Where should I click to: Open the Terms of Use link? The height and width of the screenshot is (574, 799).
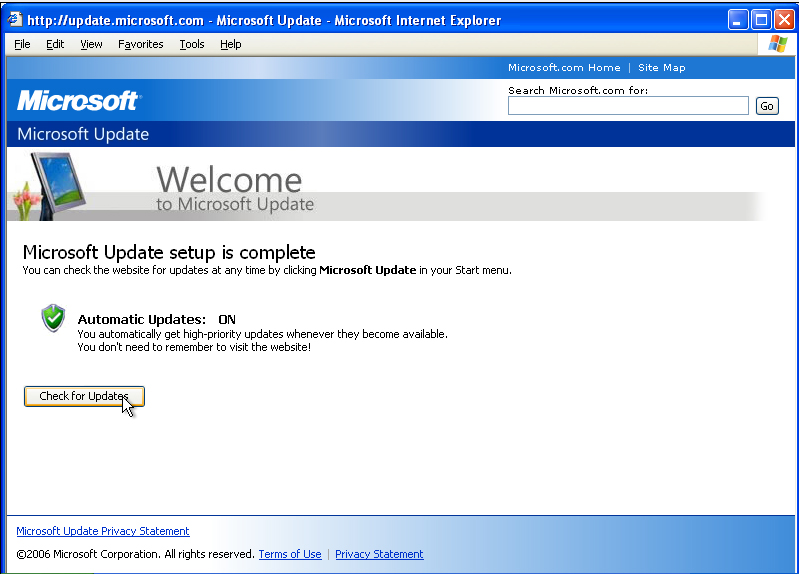[290, 554]
